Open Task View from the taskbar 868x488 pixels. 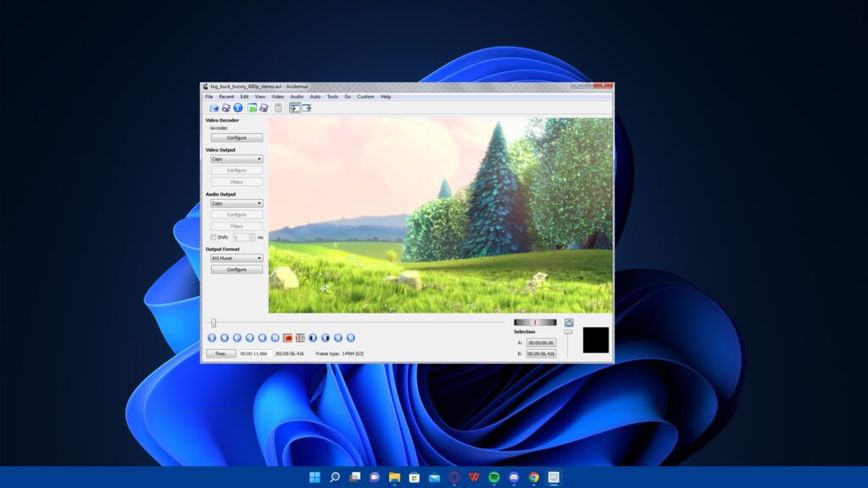tap(354, 477)
